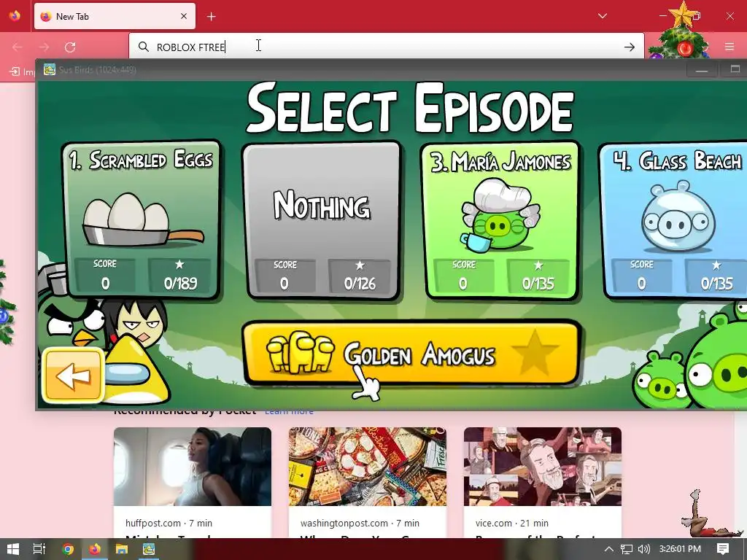
Task: Click the go arrow in address bar
Action: [630, 47]
